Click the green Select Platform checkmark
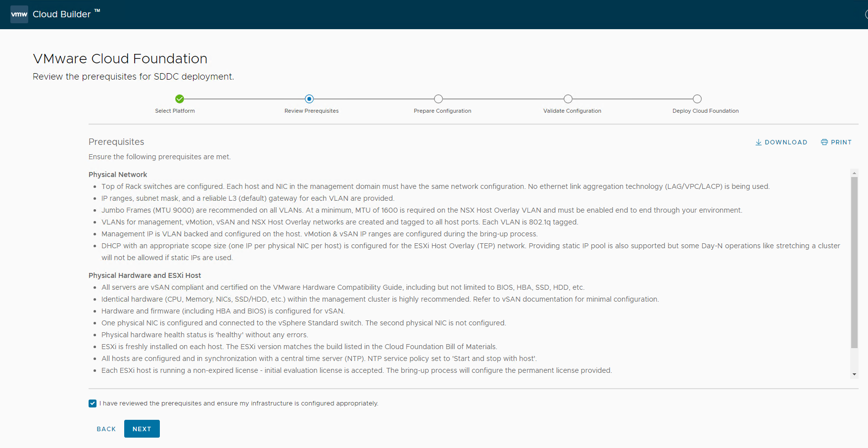The width and height of the screenshot is (868, 448). 180,99
